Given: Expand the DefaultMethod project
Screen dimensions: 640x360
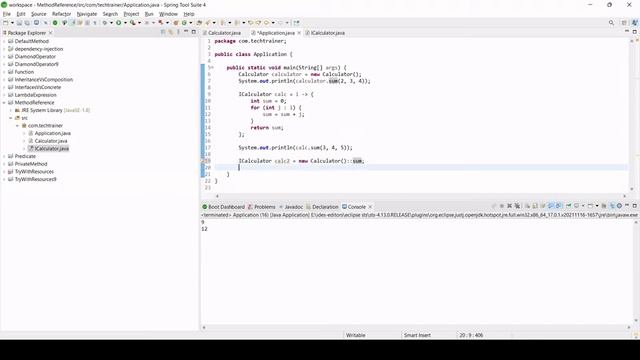Looking at the screenshot, I should pyautogui.click(x=4, y=41).
